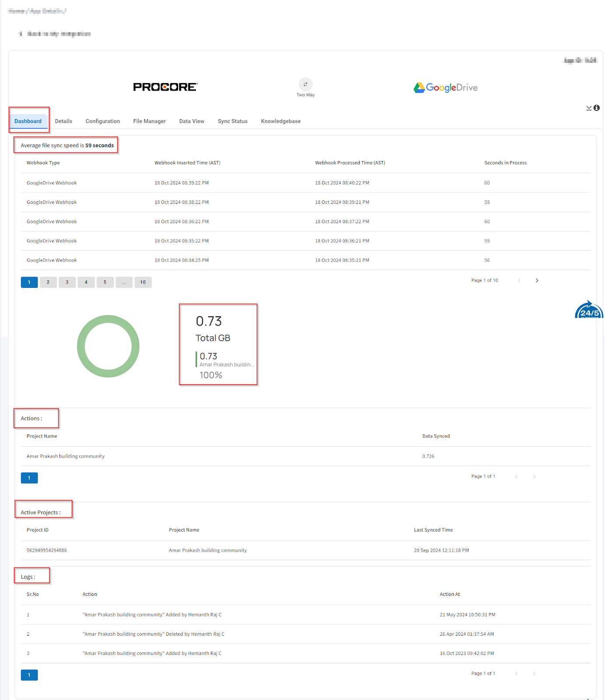
Task: Click Amar Prakash building community in Active Projects
Action: tap(208, 550)
